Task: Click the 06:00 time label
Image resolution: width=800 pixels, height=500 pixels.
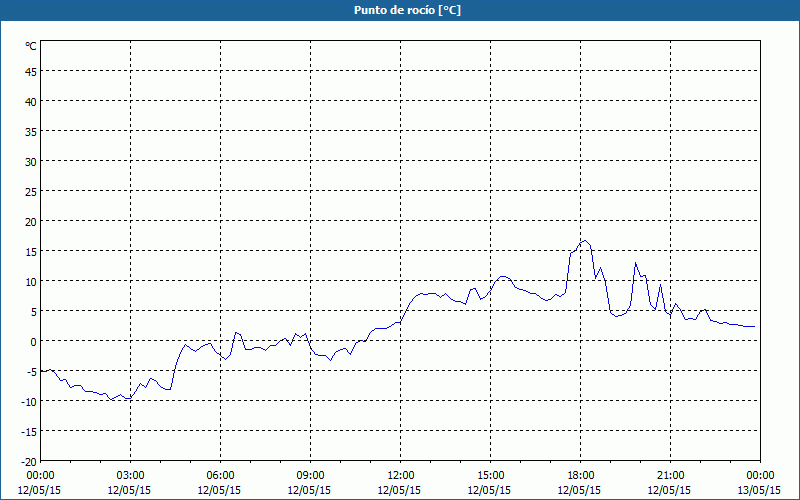Action: point(220,476)
